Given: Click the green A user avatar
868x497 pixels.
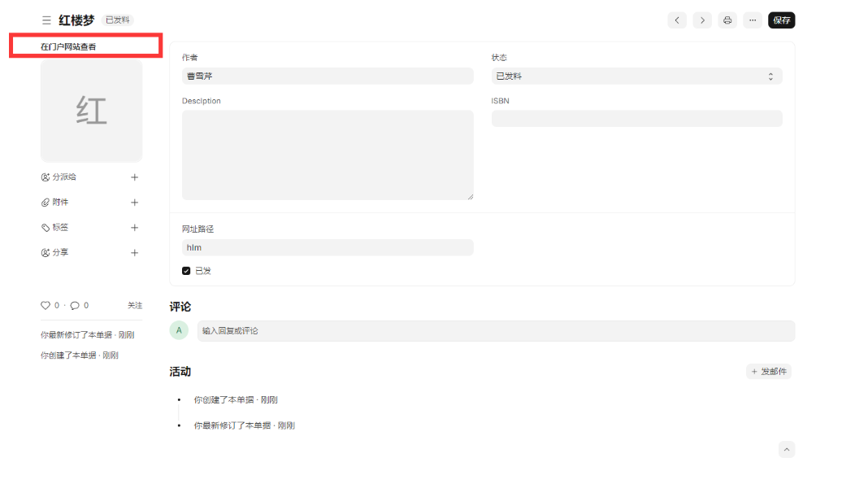Looking at the screenshot, I should (x=179, y=330).
